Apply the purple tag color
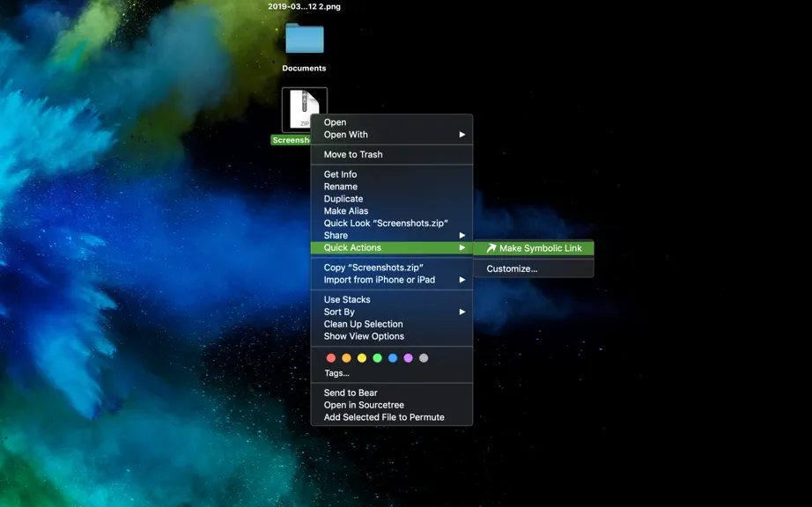 click(408, 358)
